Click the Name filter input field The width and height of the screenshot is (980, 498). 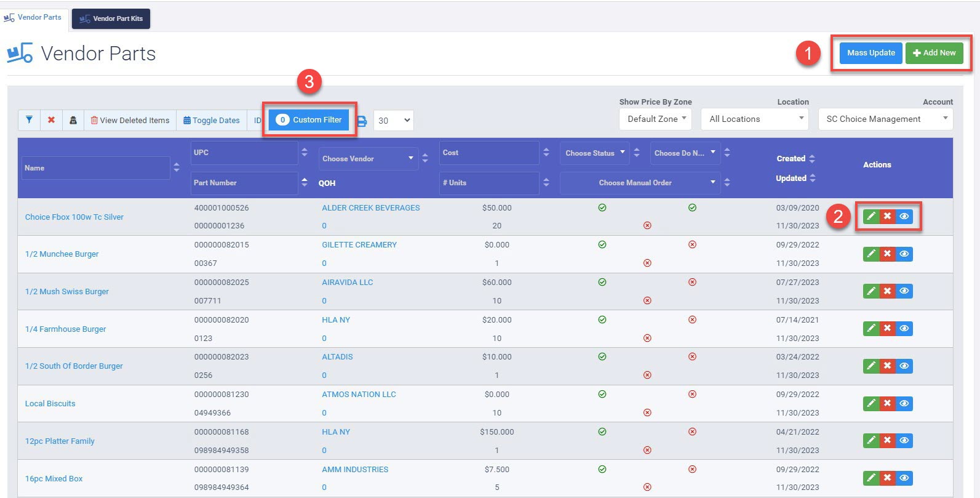point(96,168)
